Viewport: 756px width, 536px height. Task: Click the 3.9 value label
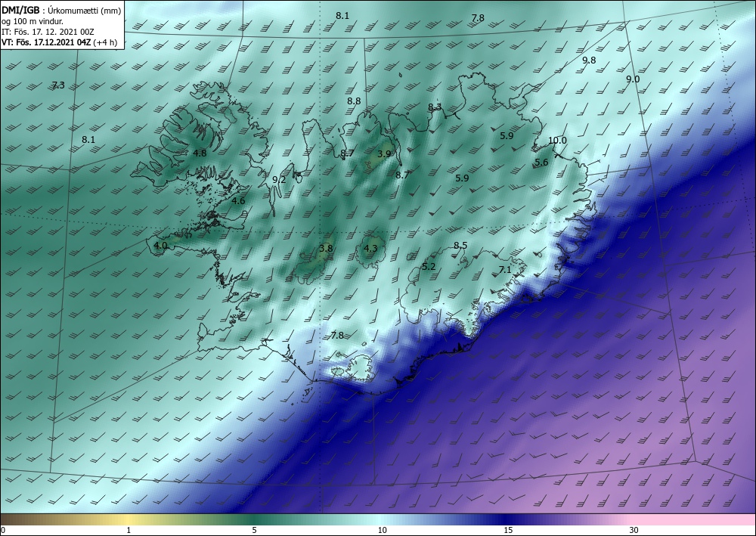click(x=384, y=153)
